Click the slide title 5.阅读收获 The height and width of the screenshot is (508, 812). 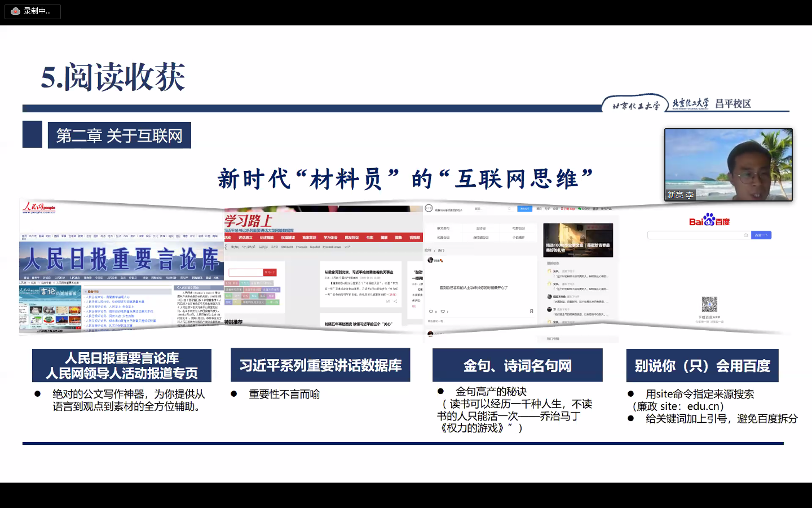point(113,77)
